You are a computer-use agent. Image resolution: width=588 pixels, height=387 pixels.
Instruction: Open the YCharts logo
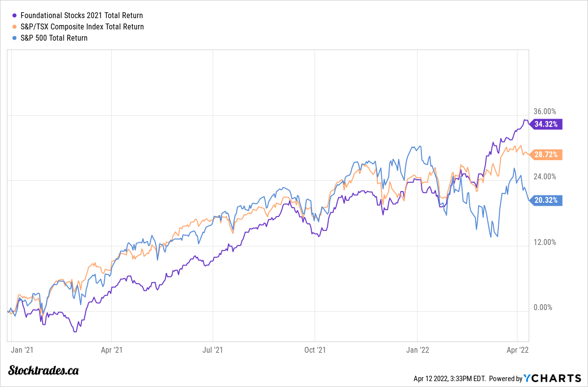click(x=552, y=378)
